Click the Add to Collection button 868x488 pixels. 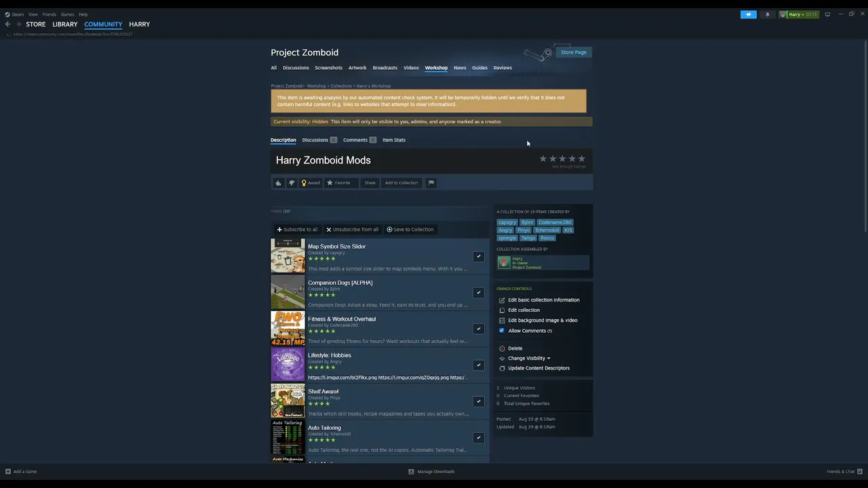(401, 183)
